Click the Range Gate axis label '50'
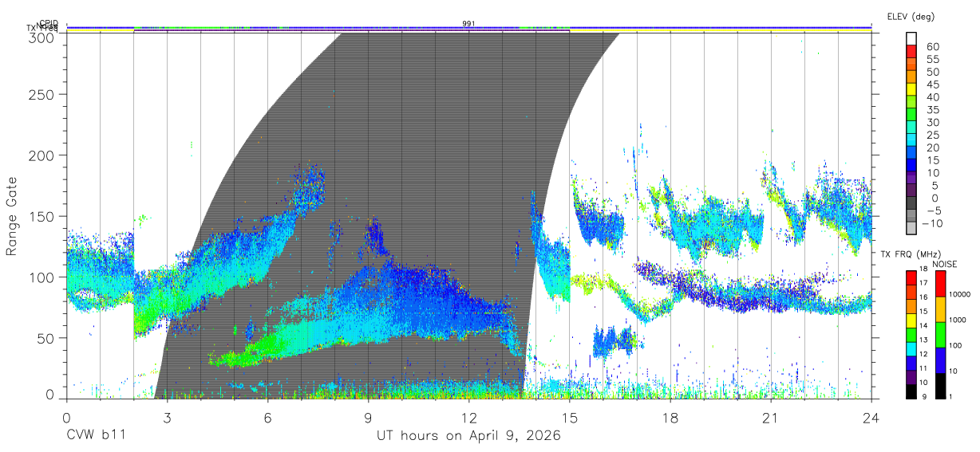 (x=46, y=338)
